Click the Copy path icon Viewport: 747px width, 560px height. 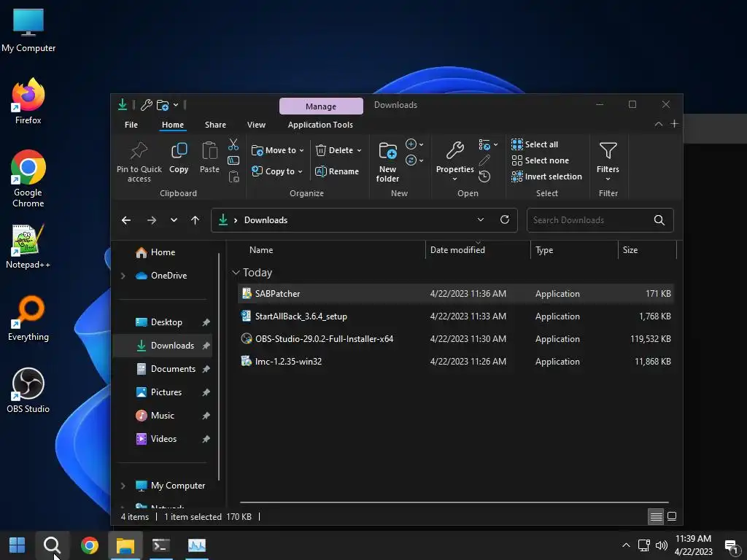[x=233, y=160]
